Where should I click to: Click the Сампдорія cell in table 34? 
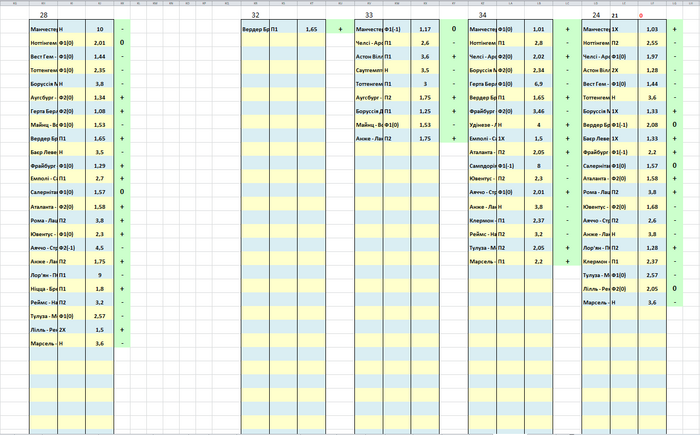(x=482, y=166)
